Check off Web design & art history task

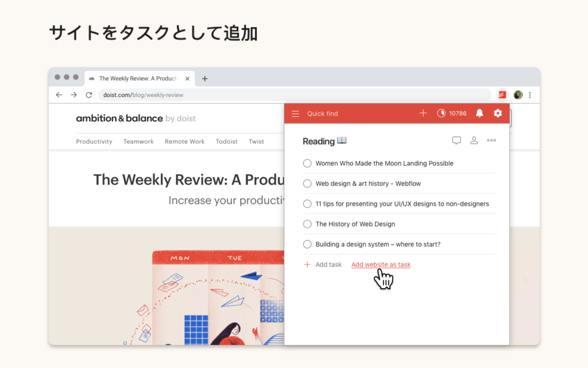click(307, 183)
